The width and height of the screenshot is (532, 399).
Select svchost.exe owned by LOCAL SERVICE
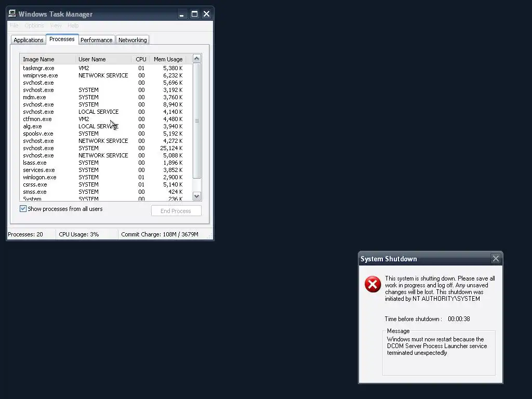click(106, 112)
